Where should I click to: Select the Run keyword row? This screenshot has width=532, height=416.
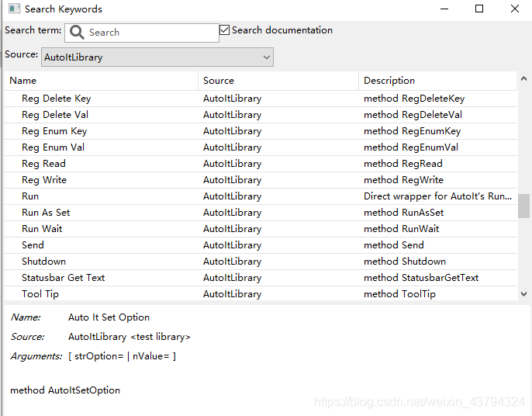261,196
